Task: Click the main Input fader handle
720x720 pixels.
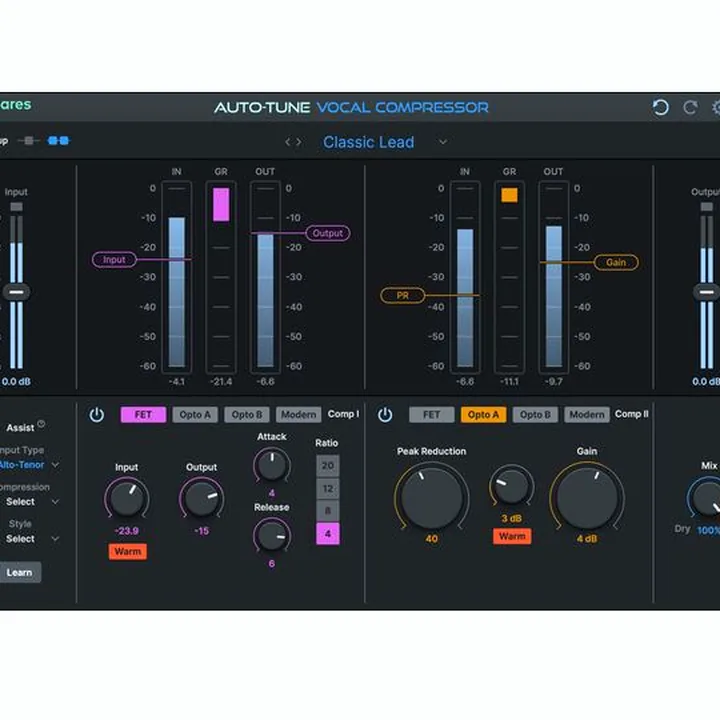Action: (17, 292)
